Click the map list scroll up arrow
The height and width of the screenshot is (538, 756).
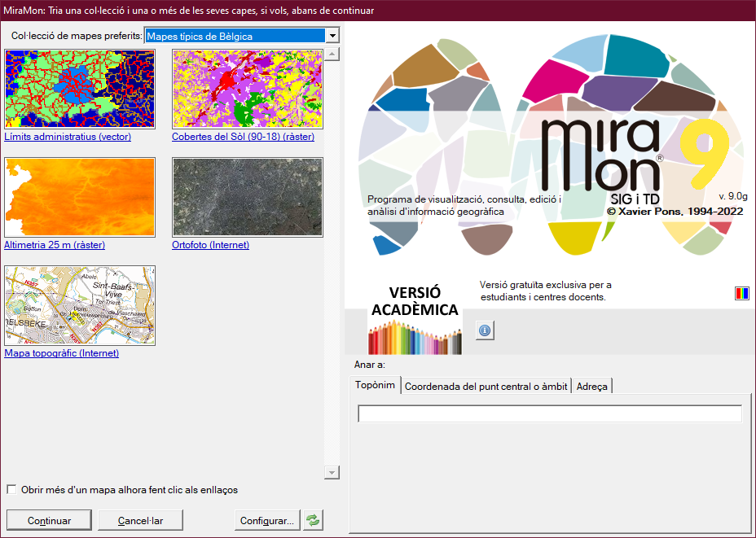click(x=332, y=54)
